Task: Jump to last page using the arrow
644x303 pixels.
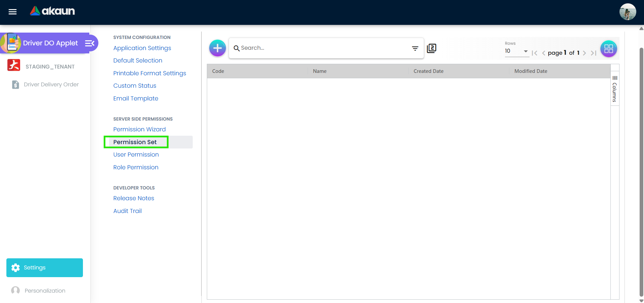Action: 593,53
